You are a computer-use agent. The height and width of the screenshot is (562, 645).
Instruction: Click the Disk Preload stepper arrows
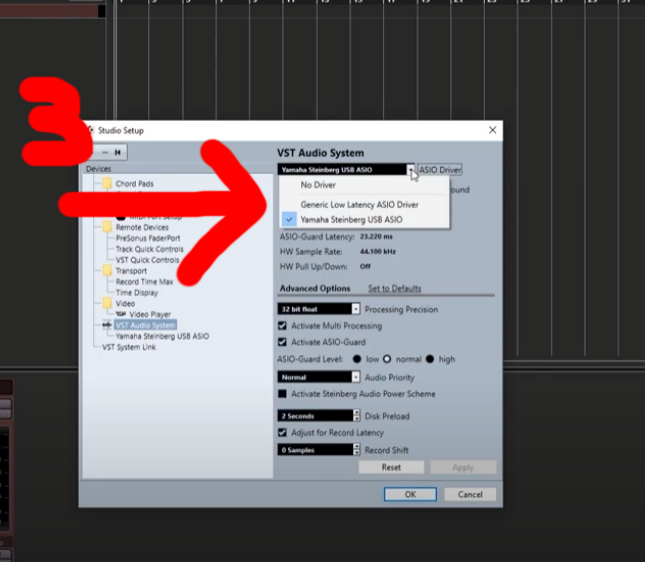[357, 416]
